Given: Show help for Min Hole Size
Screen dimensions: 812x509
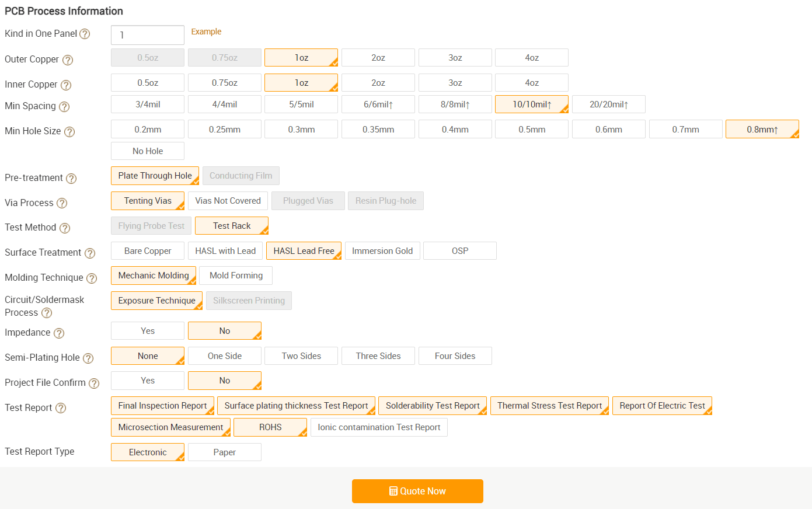Looking at the screenshot, I should (x=69, y=132).
